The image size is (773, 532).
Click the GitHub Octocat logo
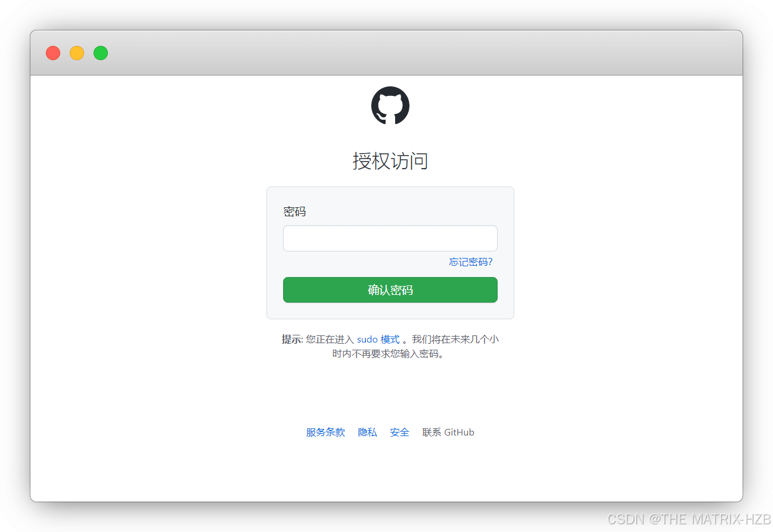tap(390, 105)
